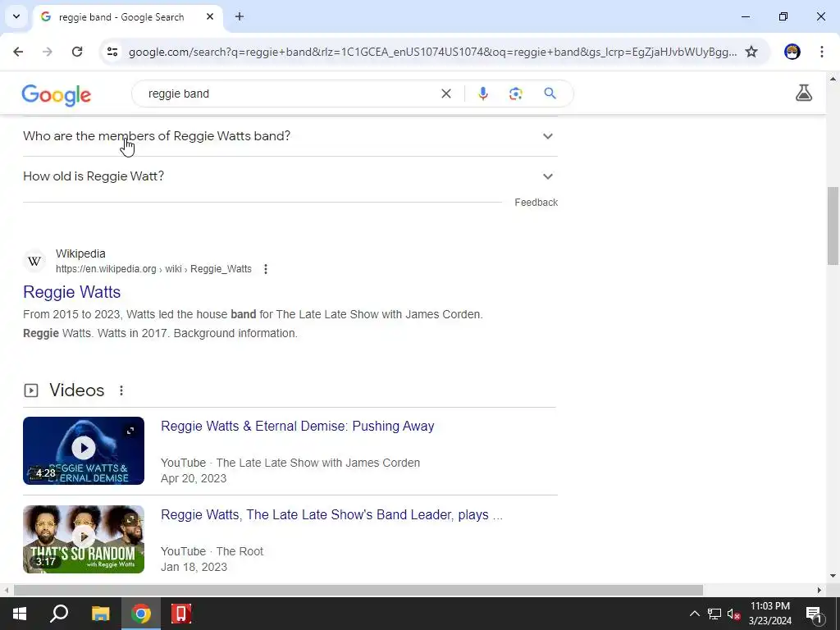Go back to the previous page

18,52
